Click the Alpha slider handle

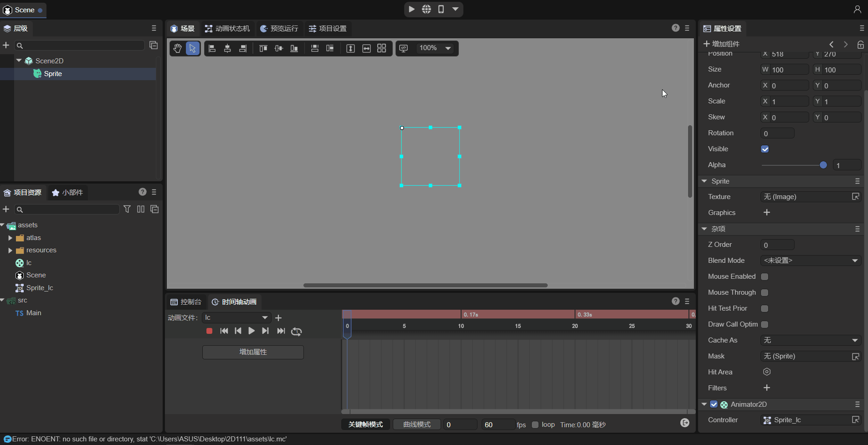[823, 165]
